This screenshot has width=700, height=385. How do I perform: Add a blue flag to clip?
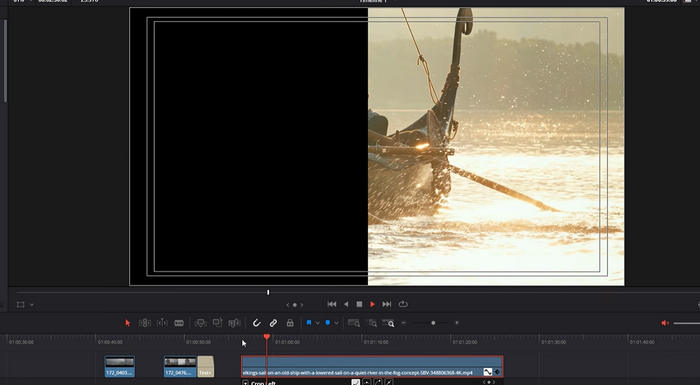point(308,322)
